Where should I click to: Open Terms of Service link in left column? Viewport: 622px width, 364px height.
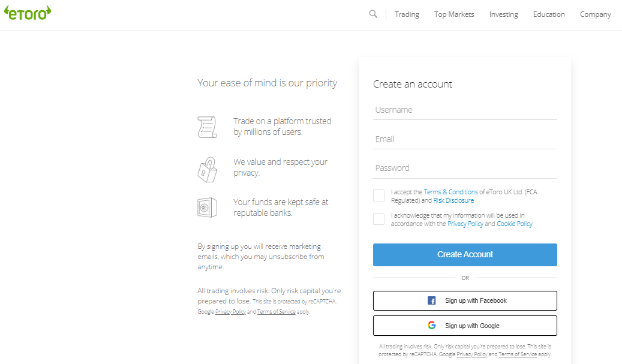pyautogui.click(x=276, y=312)
